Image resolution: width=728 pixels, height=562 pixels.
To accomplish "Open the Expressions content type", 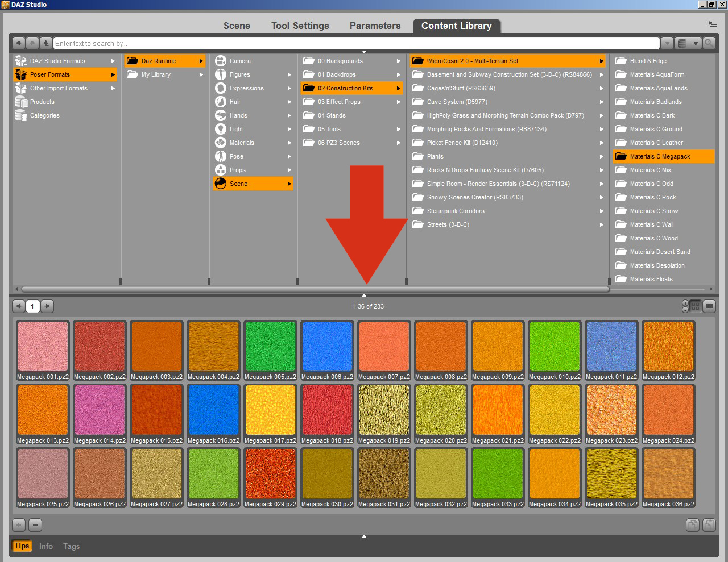I will click(253, 88).
